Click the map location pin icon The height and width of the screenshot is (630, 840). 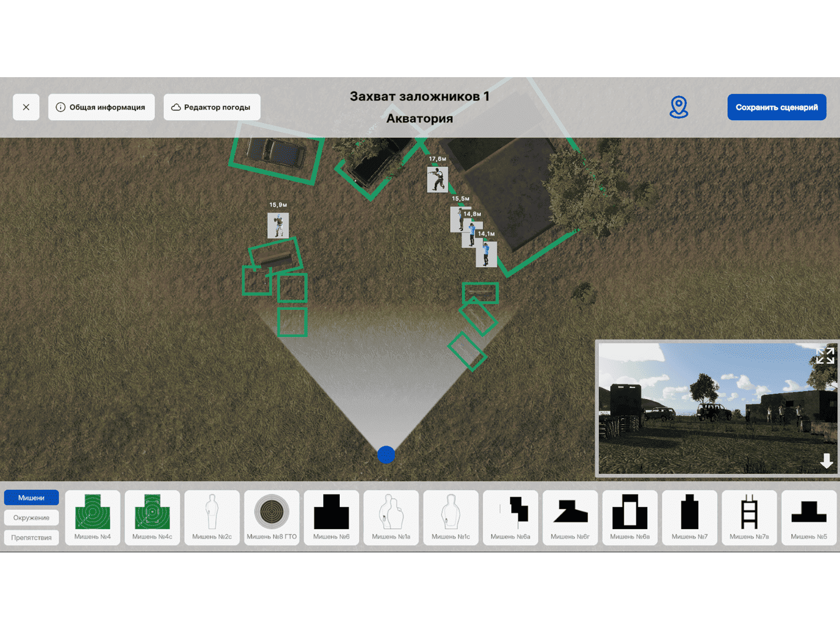[678, 107]
